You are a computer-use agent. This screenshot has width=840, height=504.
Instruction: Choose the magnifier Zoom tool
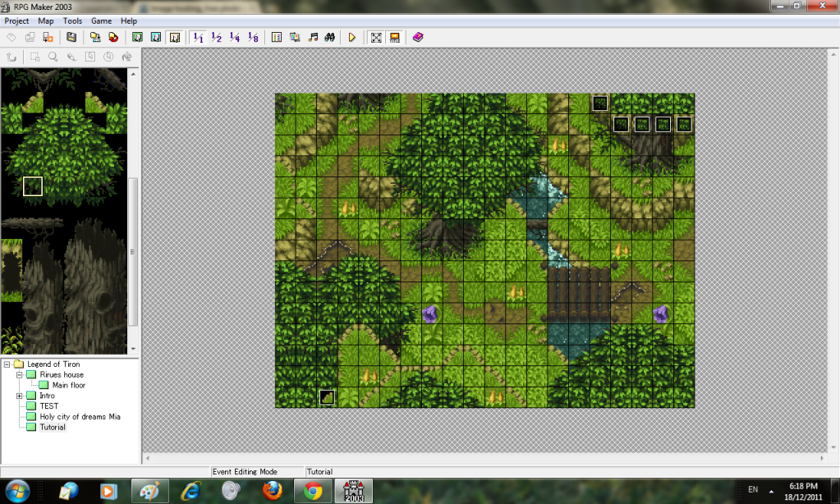click(x=53, y=57)
